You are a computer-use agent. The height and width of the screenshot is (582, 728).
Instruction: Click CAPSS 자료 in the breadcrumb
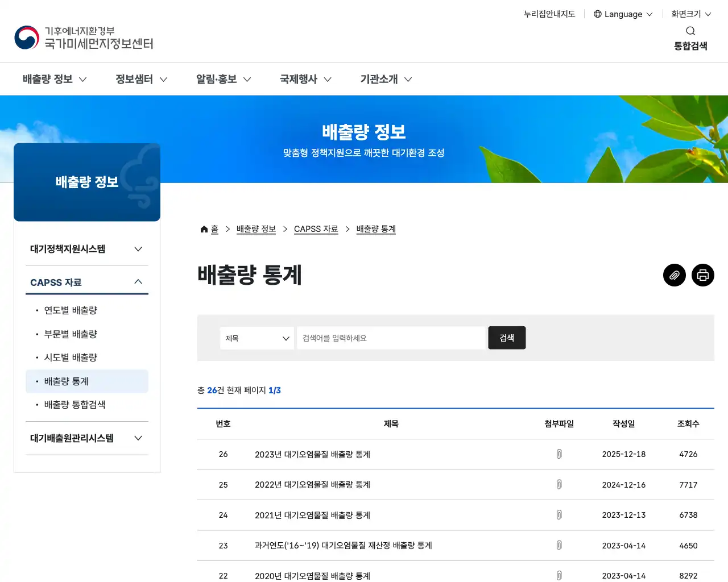[x=316, y=229]
